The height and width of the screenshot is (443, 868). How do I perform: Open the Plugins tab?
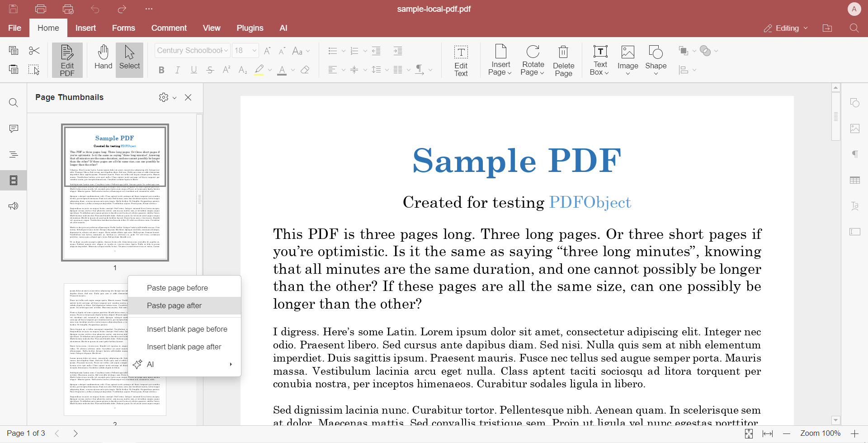(x=250, y=28)
